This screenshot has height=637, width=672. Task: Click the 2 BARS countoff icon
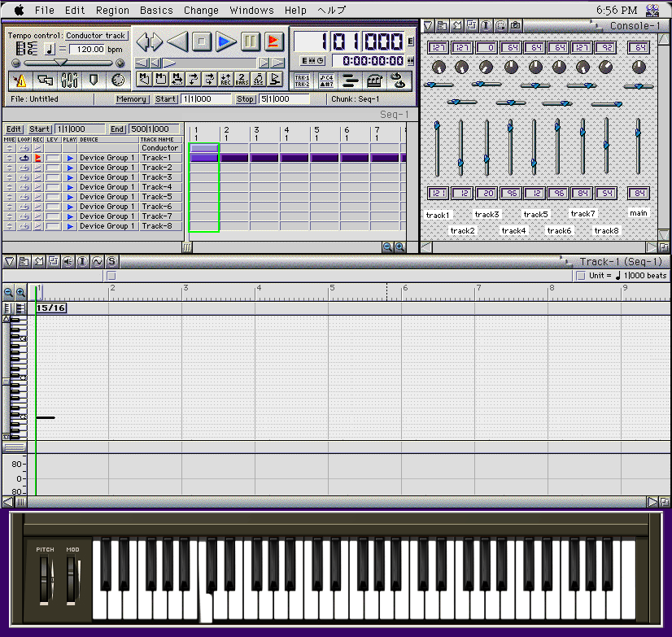[x=242, y=79]
